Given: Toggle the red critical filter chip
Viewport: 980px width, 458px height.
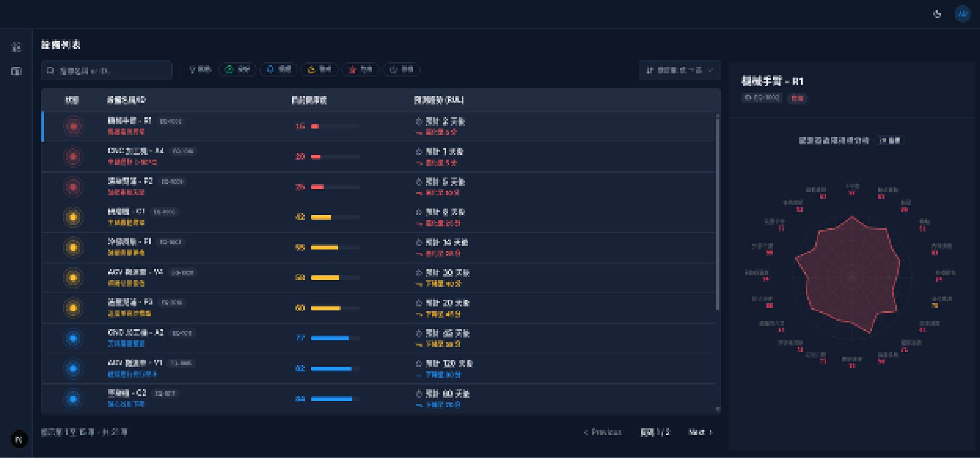Looking at the screenshot, I should pos(360,70).
